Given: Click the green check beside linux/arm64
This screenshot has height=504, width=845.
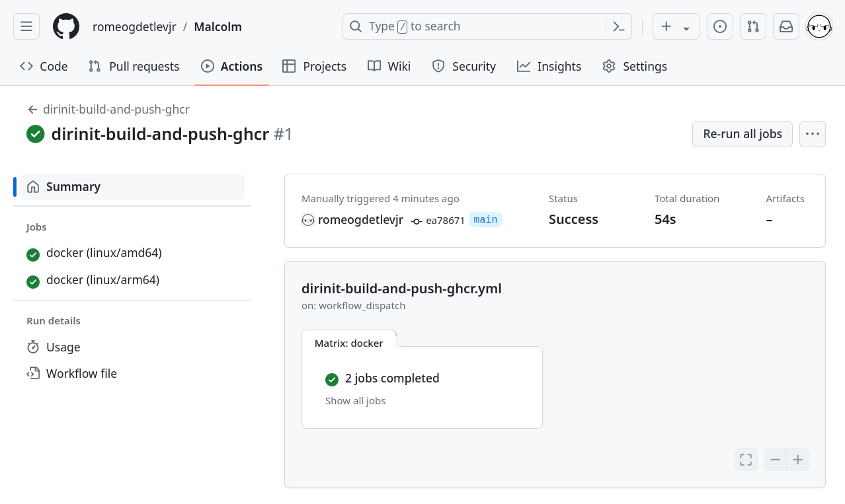Looking at the screenshot, I should pyautogui.click(x=33, y=281).
